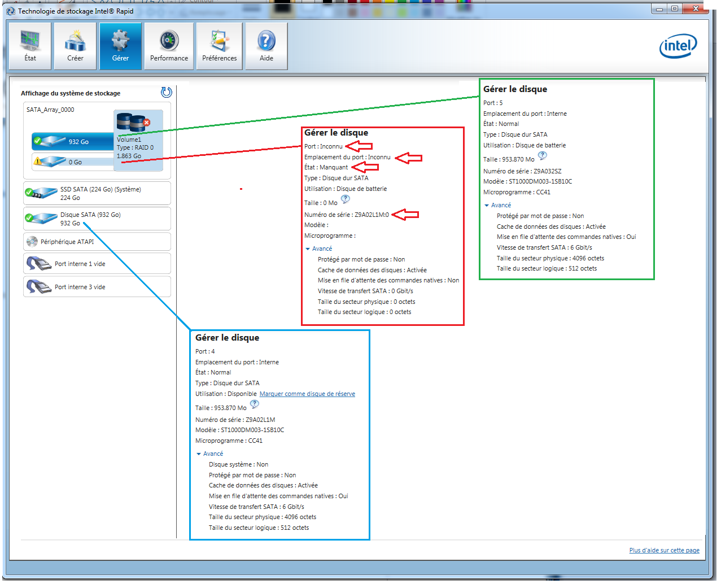721x588 pixels.
Task: Click the Port interne 1 cable icon
Action: (39, 264)
